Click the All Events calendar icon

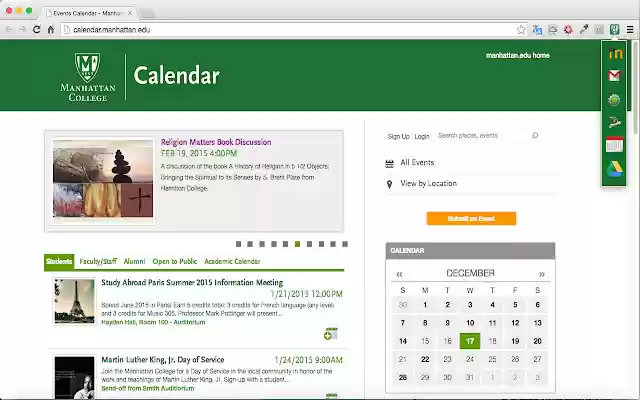[389, 164]
